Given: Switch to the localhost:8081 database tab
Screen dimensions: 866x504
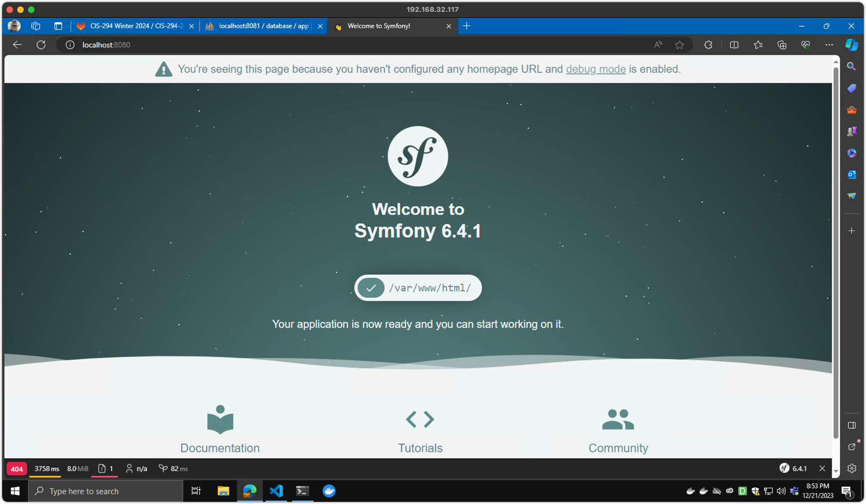Looking at the screenshot, I should tap(261, 25).
